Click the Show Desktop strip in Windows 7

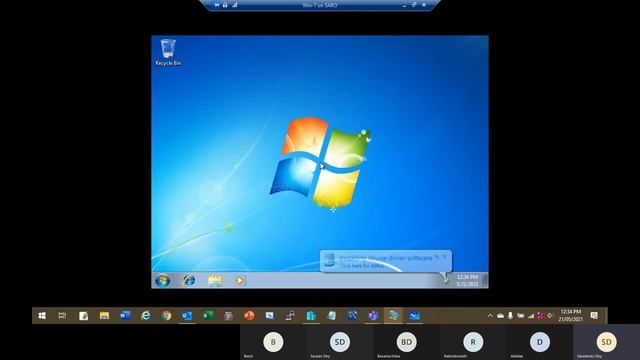coord(485,280)
